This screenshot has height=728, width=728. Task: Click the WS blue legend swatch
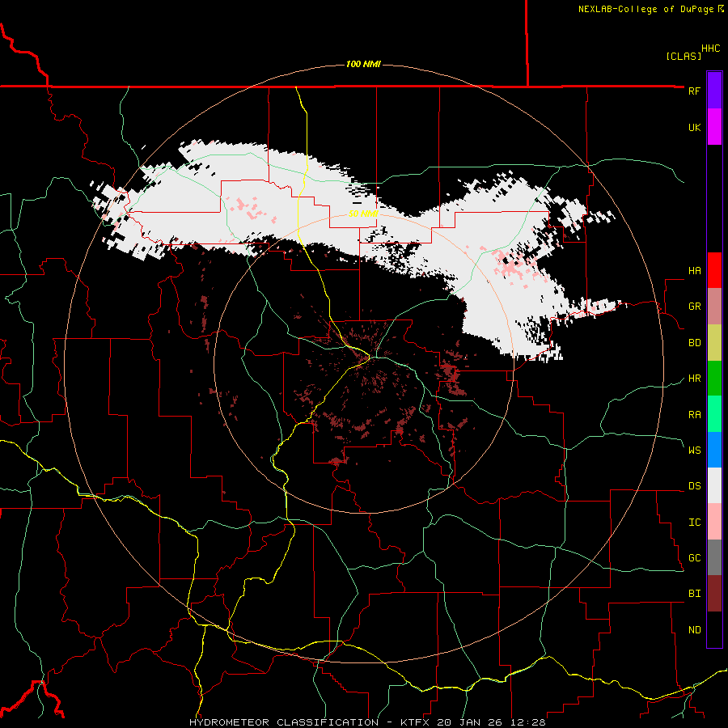click(714, 450)
